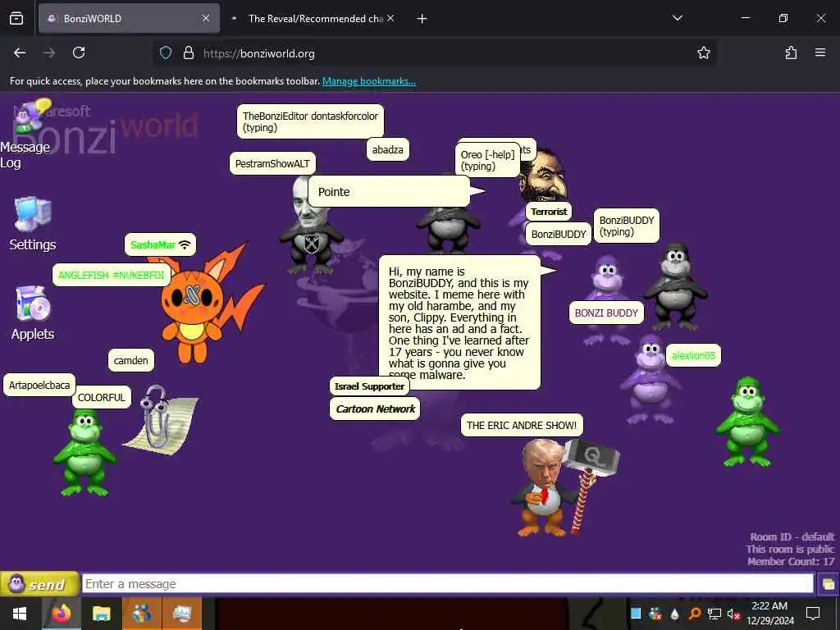840x630 pixels.
Task: Open the Extensions puzzle icon
Action: [791, 52]
